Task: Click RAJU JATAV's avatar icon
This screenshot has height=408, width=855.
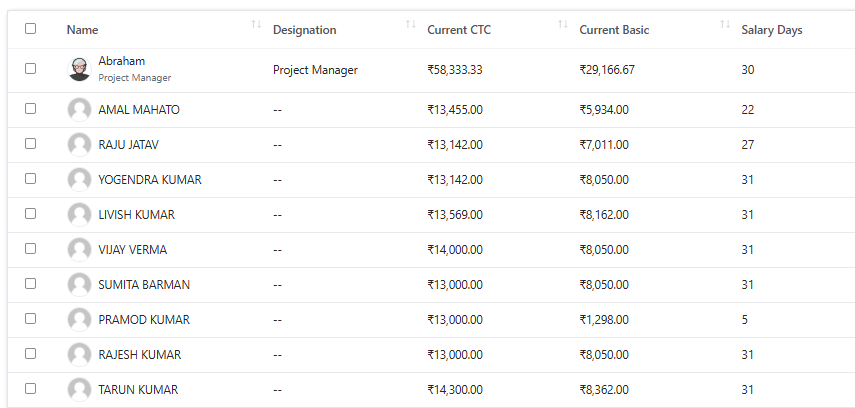Action: [79, 145]
